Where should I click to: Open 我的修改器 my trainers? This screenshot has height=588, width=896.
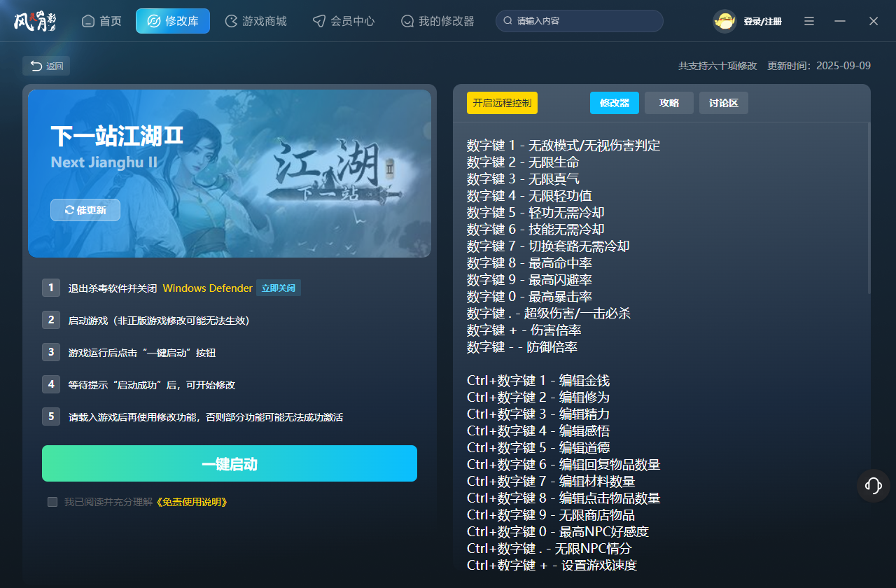[x=437, y=21]
